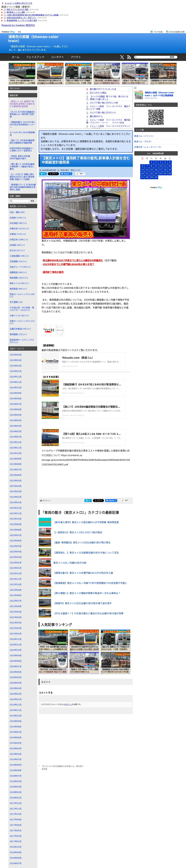
Task: Open the 2024年12月 monthly archive
Action: 15,377
